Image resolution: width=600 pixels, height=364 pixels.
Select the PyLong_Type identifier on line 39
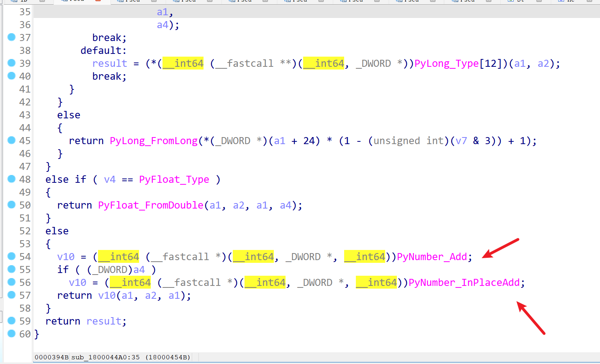446,63
